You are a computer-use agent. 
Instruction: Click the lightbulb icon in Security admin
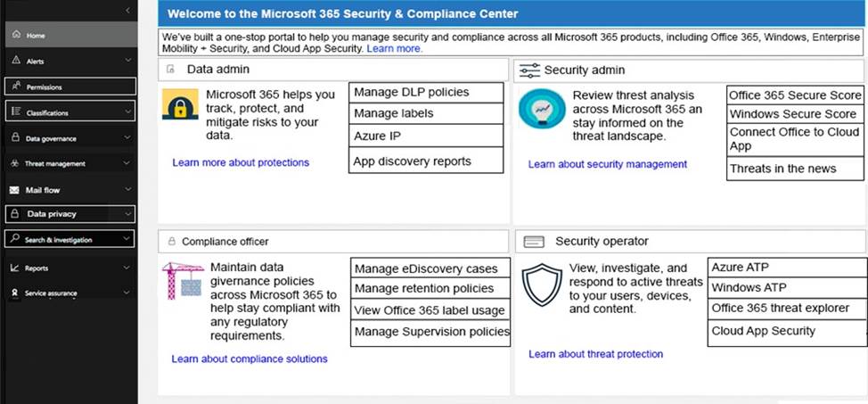(x=542, y=109)
